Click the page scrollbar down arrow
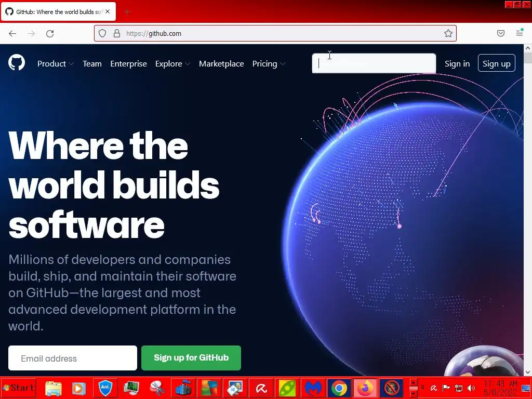Screen dimensions: 532x399 [x=528, y=372]
